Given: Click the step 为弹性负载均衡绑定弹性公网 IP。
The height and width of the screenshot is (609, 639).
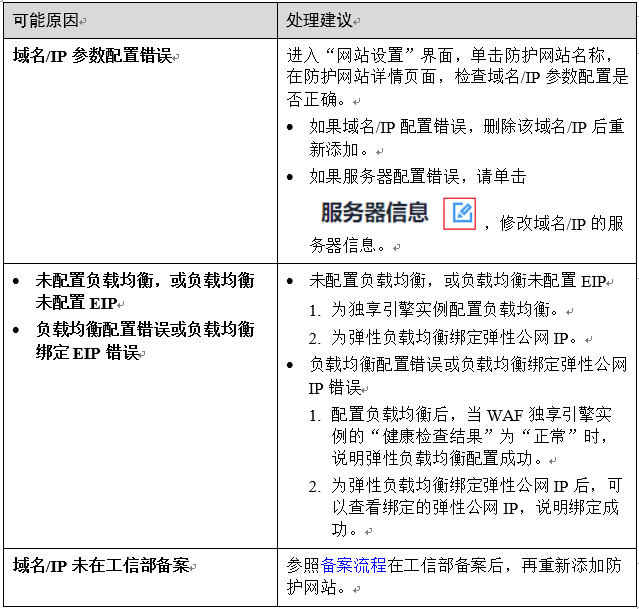Looking at the screenshot, I should tap(454, 338).
